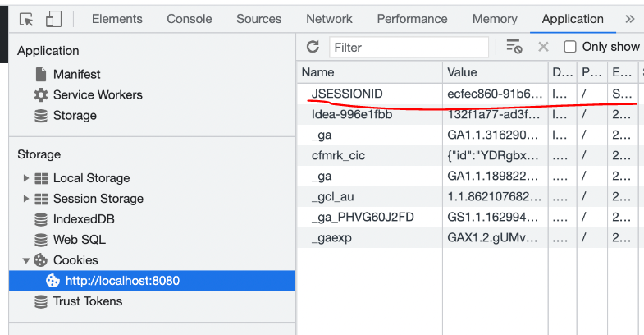Click the Storage database icon under Application
The height and width of the screenshot is (335, 644).
41,116
